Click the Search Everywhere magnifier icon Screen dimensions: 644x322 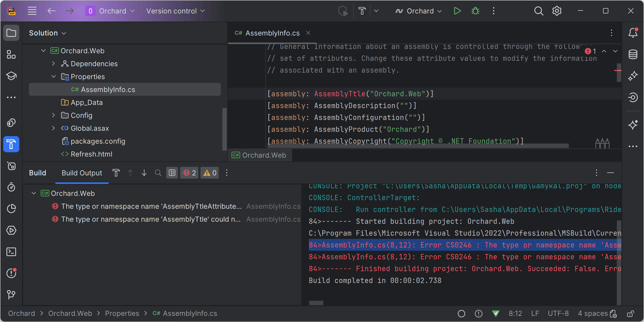click(x=538, y=11)
